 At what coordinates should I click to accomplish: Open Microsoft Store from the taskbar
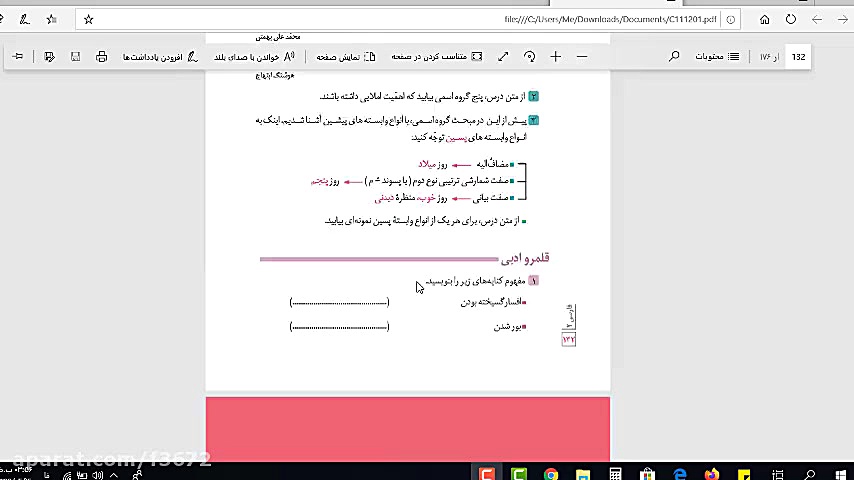point(648,474)
